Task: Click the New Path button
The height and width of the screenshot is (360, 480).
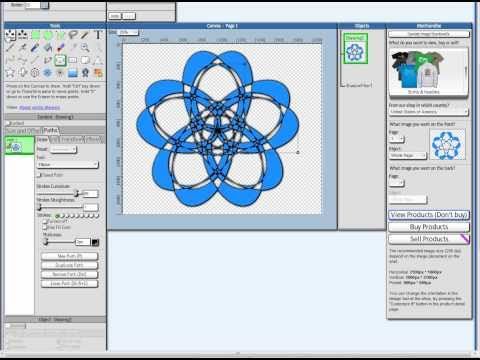Action: click(70, 256)
